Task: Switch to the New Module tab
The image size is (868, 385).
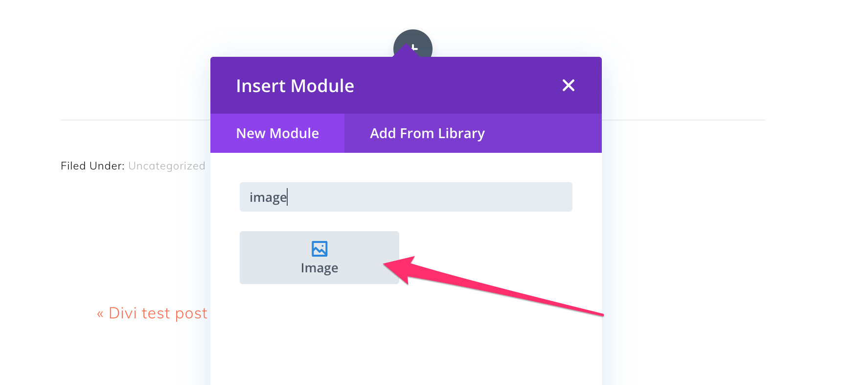Action: (277, 133)
